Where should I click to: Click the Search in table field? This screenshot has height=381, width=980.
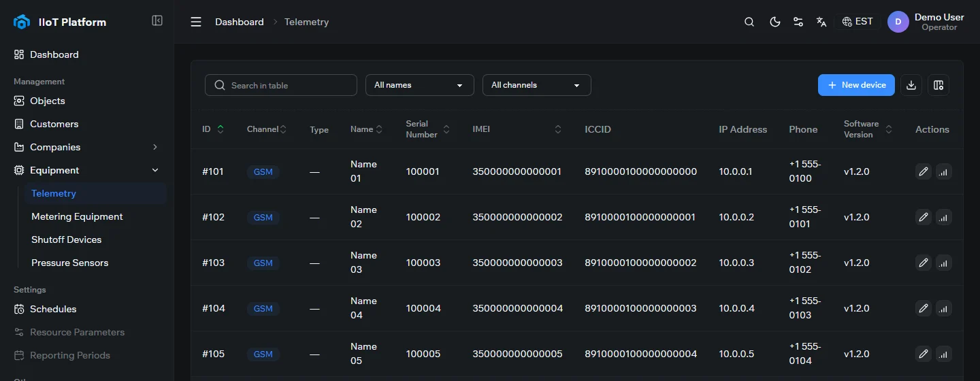[x=281, y=85]
